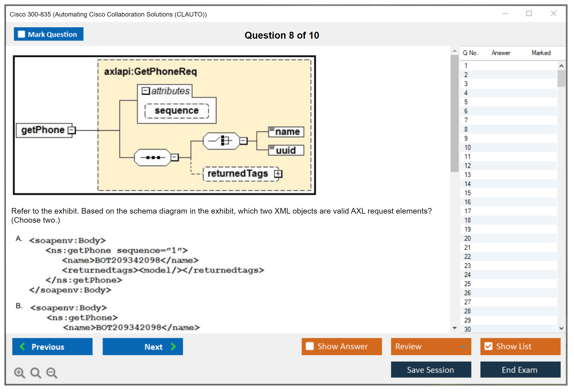This screenshot has width=574, height=392.
Task: Expand the returnedTags plus box
Action: click(x=278, y=174)
